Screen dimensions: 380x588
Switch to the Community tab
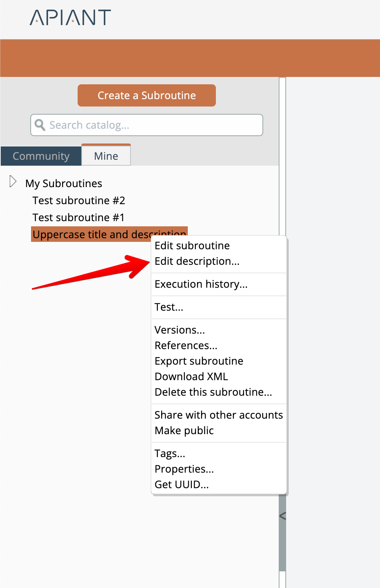41,156
